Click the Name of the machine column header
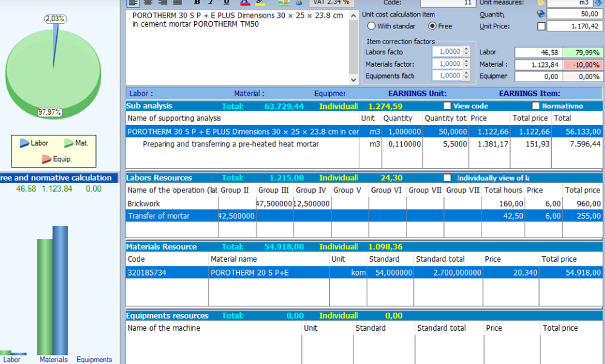This screenshot has width=605, height=364. (x=214, y=328)
